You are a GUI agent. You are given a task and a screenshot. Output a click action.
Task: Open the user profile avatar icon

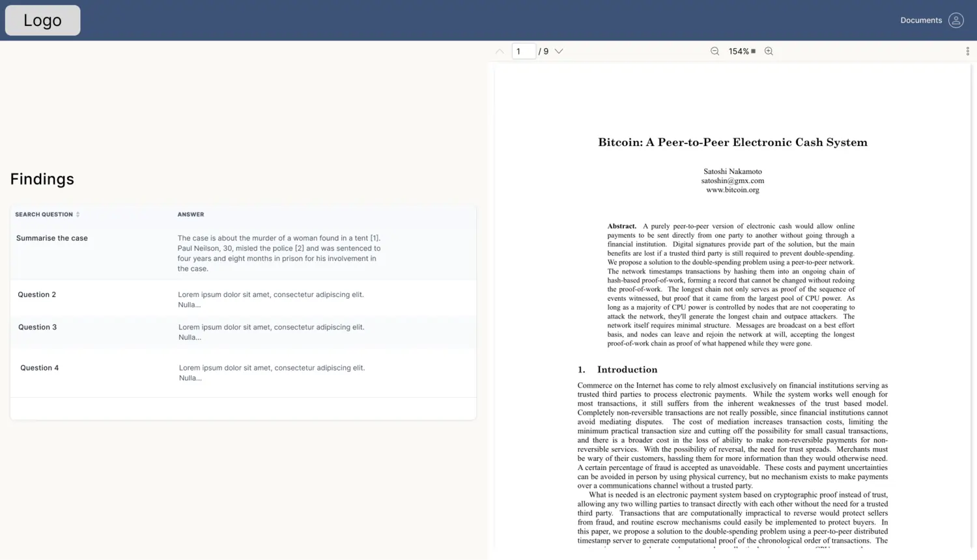[956, 20]
